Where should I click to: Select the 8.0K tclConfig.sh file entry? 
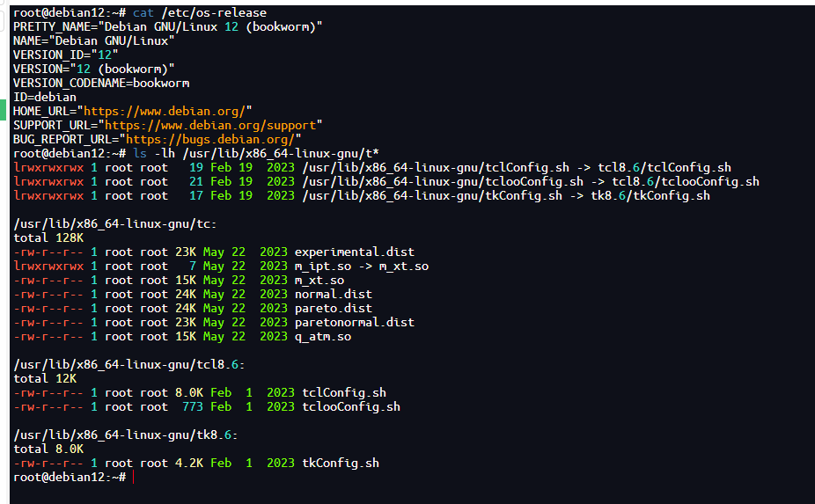[x=200, y=393]
